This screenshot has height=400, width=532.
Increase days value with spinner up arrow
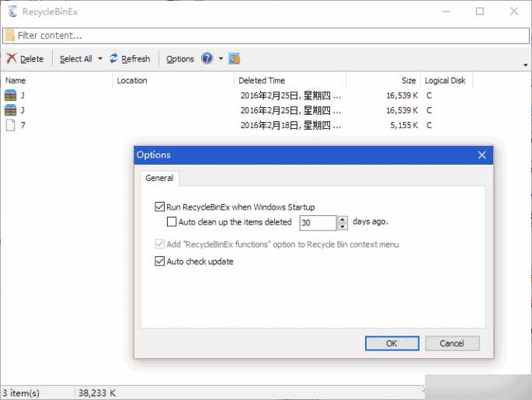pos(342,219)
